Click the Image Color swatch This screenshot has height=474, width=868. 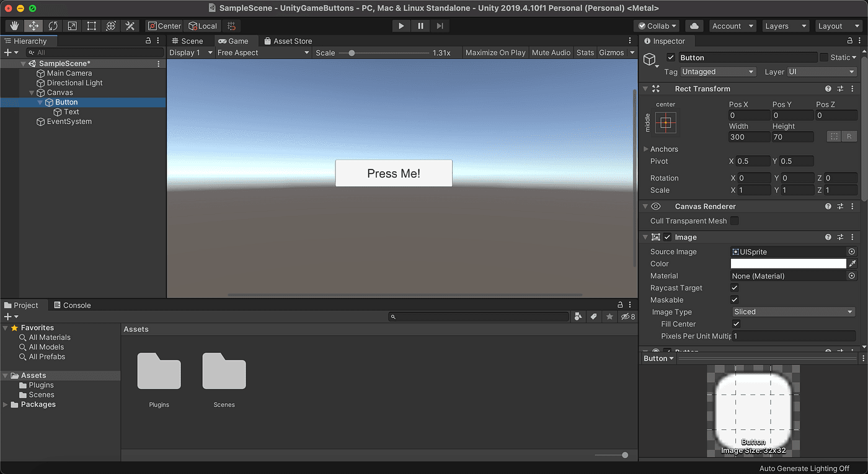click(789, 264)
